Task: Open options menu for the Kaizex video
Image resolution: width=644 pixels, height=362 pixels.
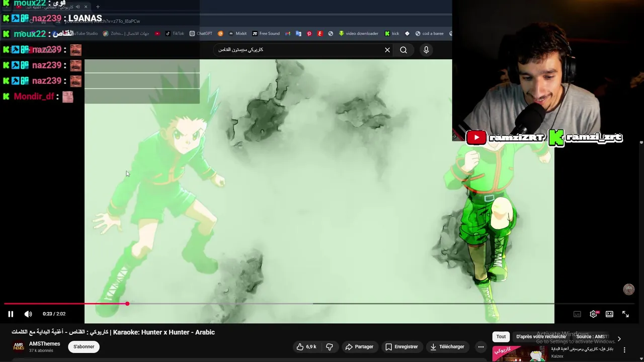Action: pos(624,350)
